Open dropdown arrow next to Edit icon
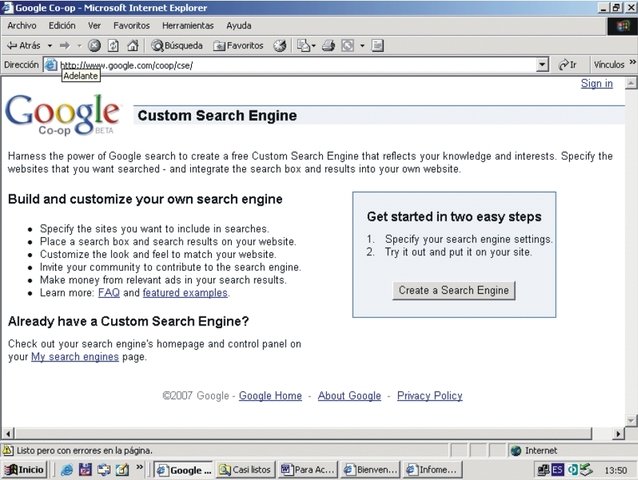638x480 pixels. (362, 46)
